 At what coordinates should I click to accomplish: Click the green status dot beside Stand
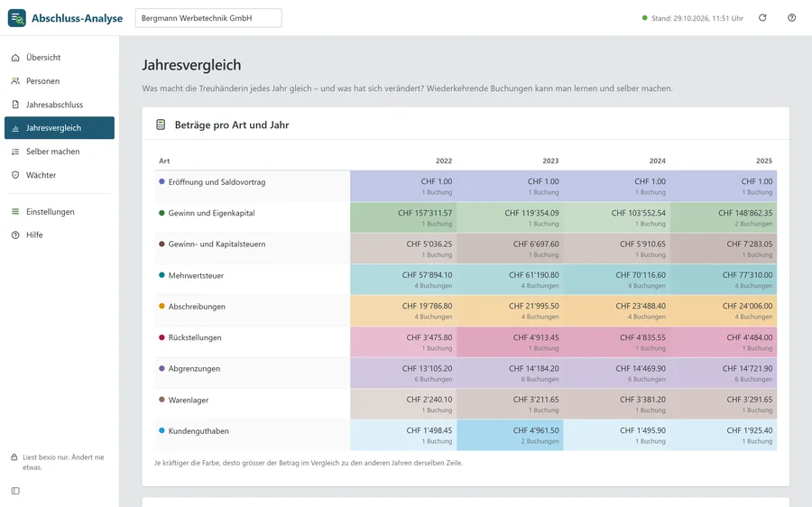click(x=645, y=18)
